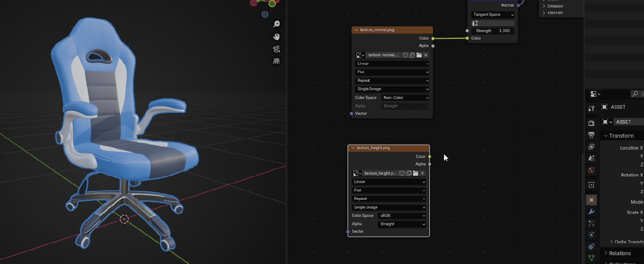Collapse the texture_height.png node header

[352, 148]
